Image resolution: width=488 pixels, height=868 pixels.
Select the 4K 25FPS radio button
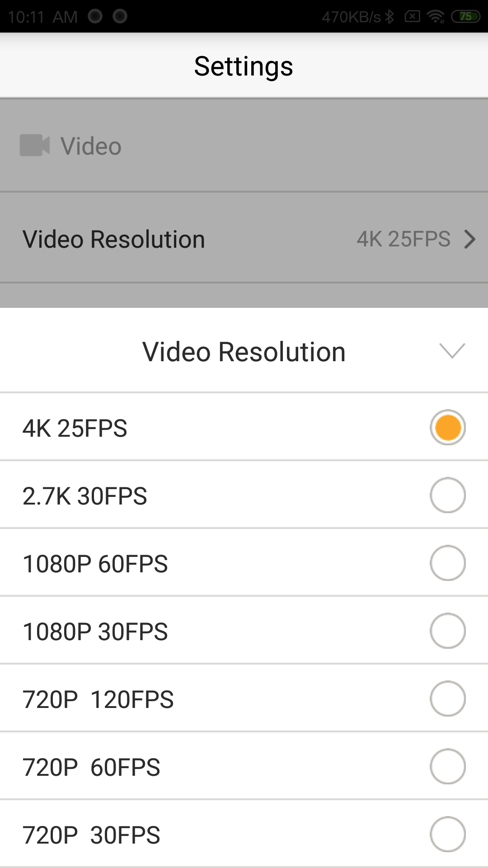(x=447, y=428)
